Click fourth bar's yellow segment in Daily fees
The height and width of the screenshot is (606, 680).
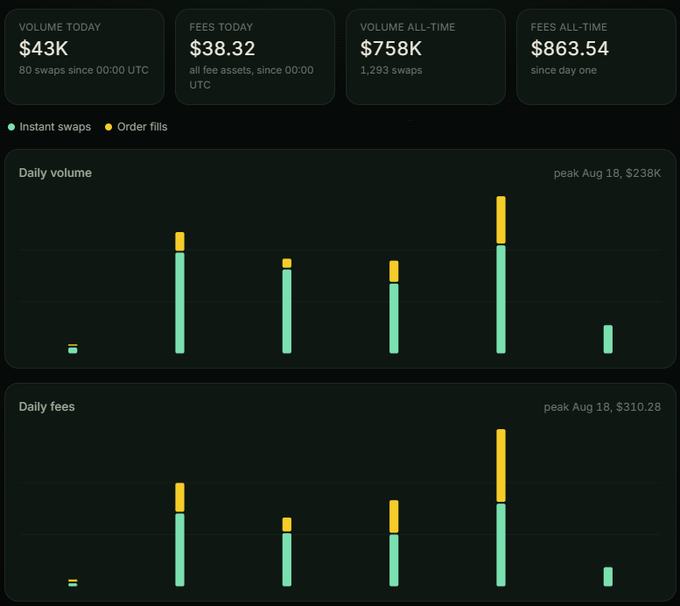[x=394, y=517]
